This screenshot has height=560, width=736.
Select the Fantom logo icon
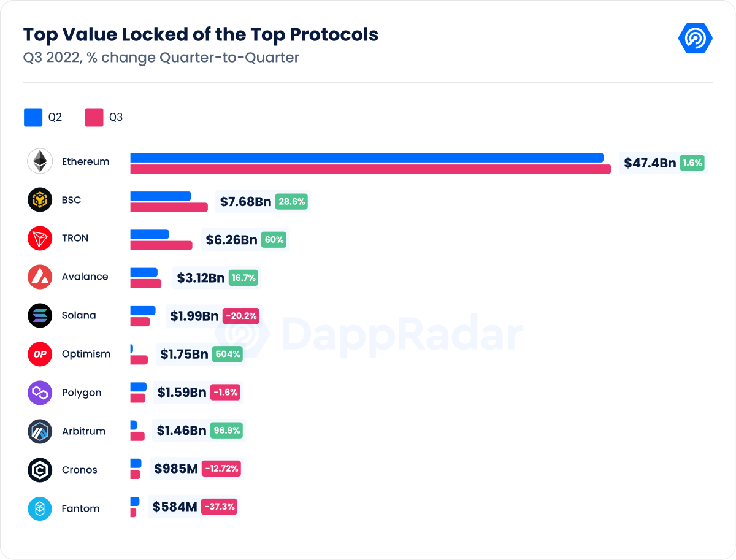(x=40, y=508)
